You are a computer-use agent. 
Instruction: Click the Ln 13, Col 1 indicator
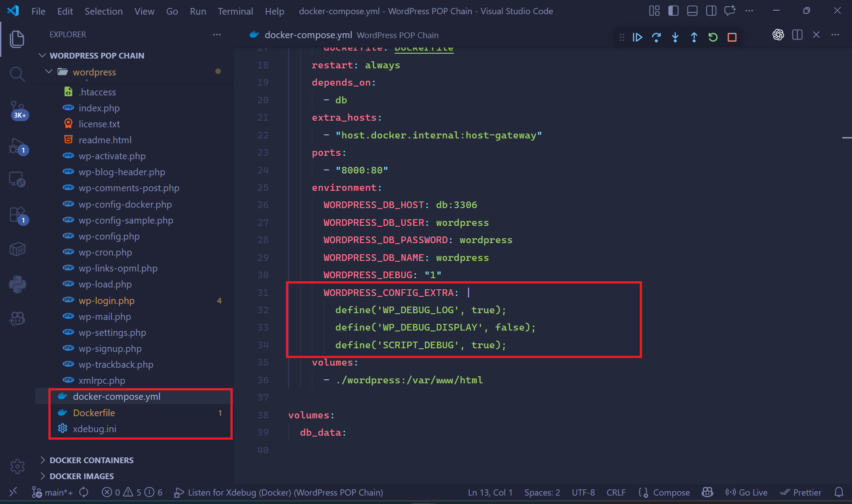click(490, 492)
